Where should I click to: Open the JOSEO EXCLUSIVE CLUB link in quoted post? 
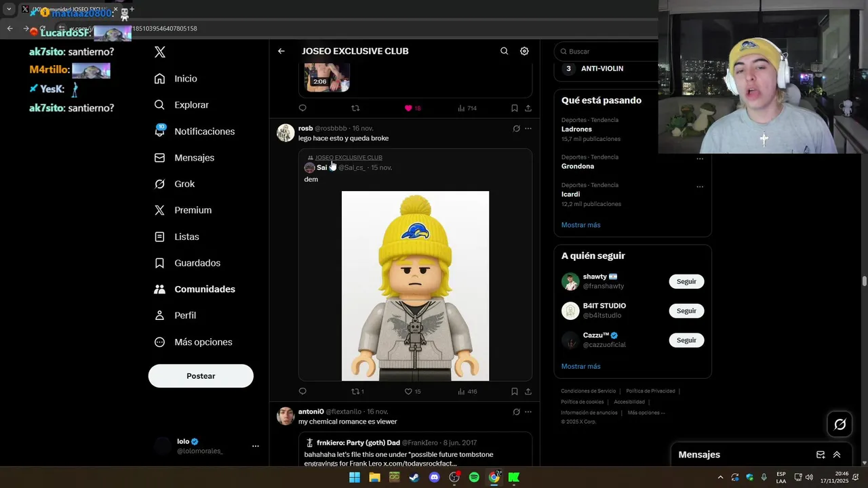point(349,157)
